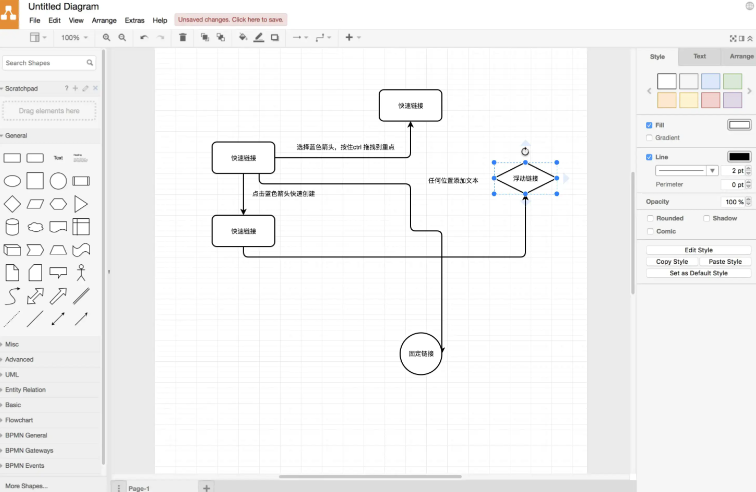Enable the Gradient checkbox
This screenshot has width=756, height=492.
tap(650, 137)
